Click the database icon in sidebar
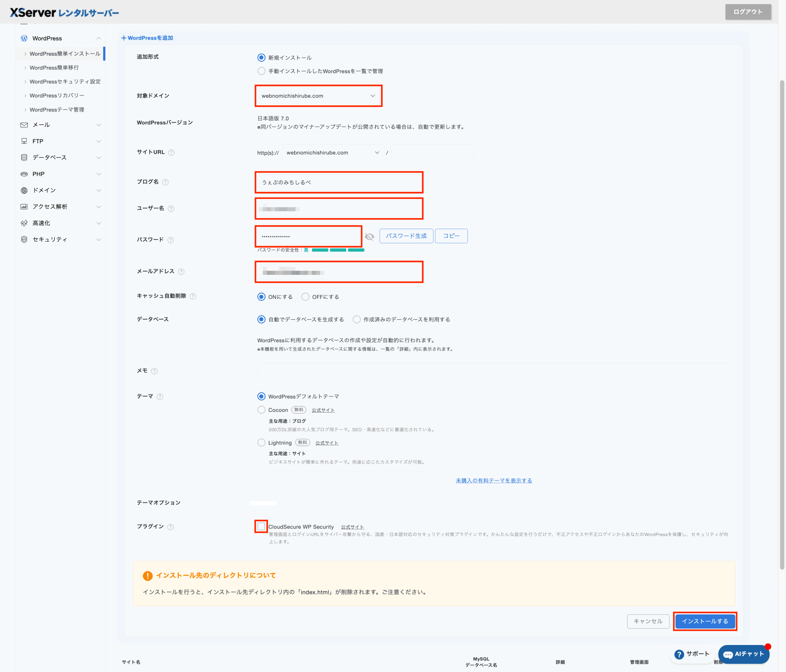This screenshot has width=786, height=672. point(24,158)
